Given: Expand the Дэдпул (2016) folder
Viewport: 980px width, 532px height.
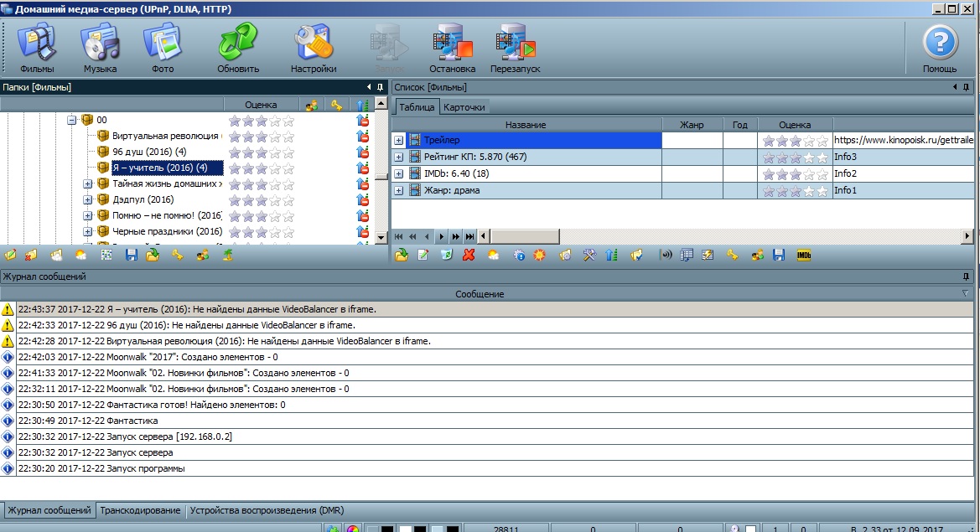Looking at the screenshot, I should tap(88, 200).
